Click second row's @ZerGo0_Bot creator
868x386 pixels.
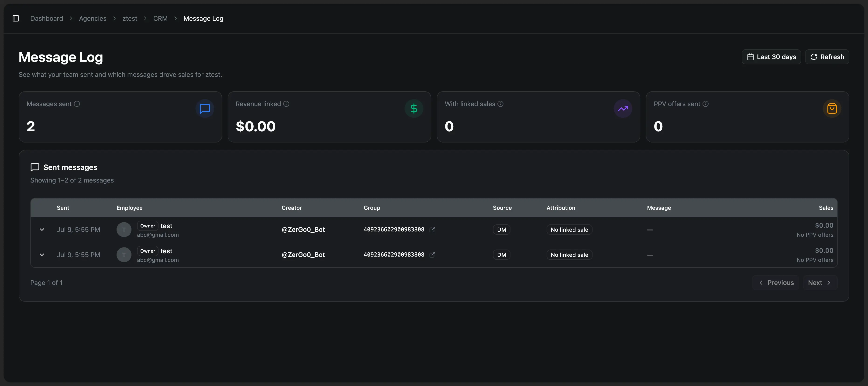coord(303,255)
